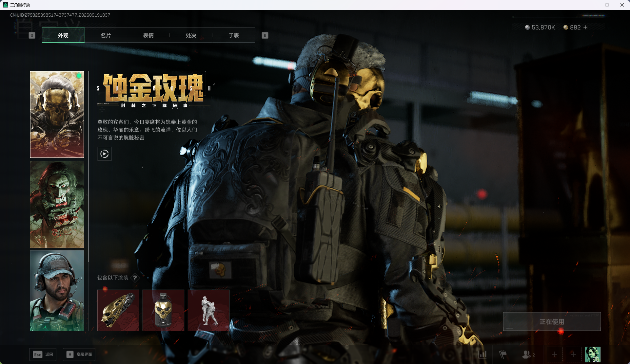Minimize the 三角洲行动 window
This screenshot has height=364, width=630.
coord(592,5)
